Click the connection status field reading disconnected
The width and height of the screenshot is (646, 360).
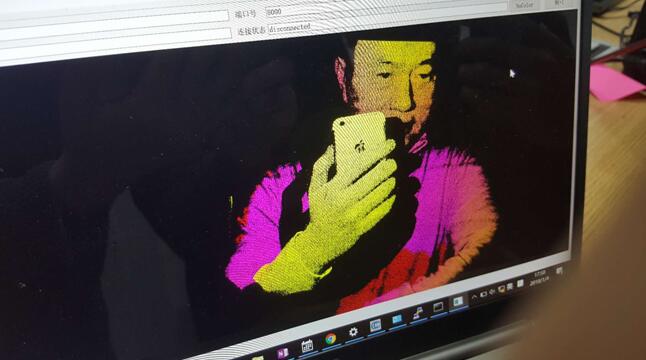click(x=388, y=23)
